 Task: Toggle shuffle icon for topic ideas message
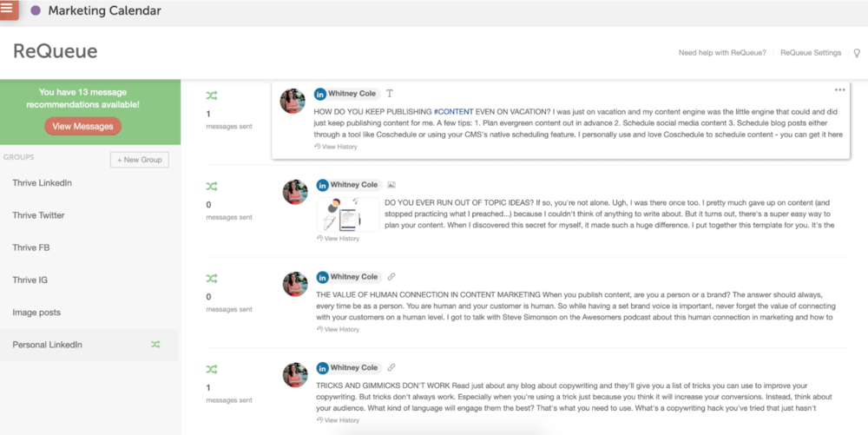(x=212, y=186)
